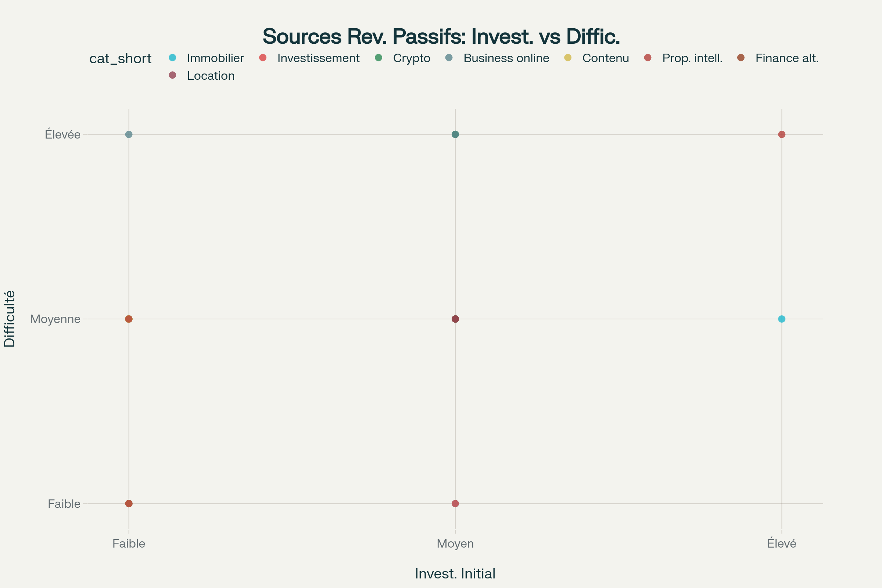Toggle Immobilier legend entry

pyautogui.click(x=215, y=58)
